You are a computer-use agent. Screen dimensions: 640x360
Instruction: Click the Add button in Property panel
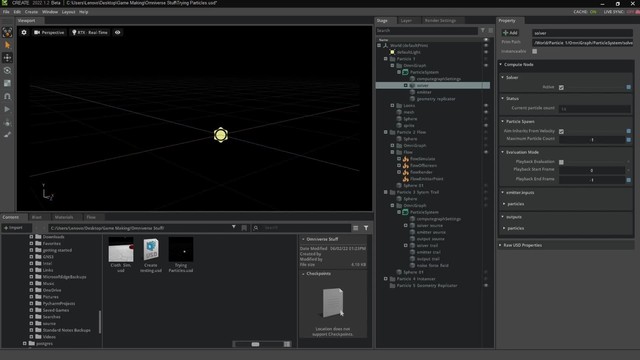(510, 33)
